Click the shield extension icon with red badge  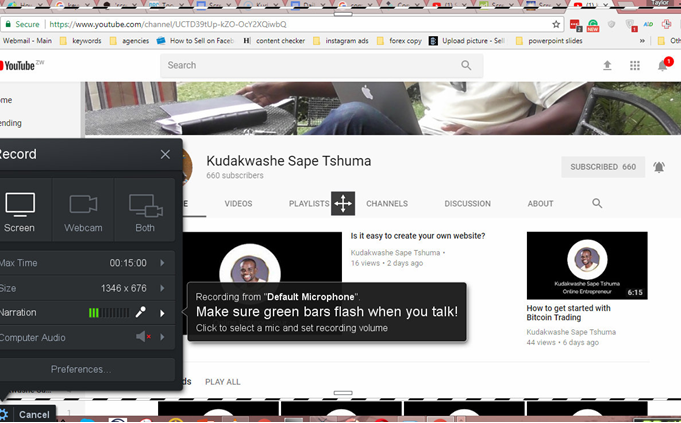631,25
